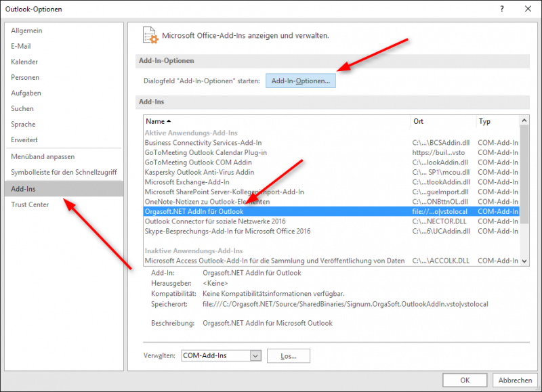
Task: Go to the E-Mail options category
Action: point(21,46)
